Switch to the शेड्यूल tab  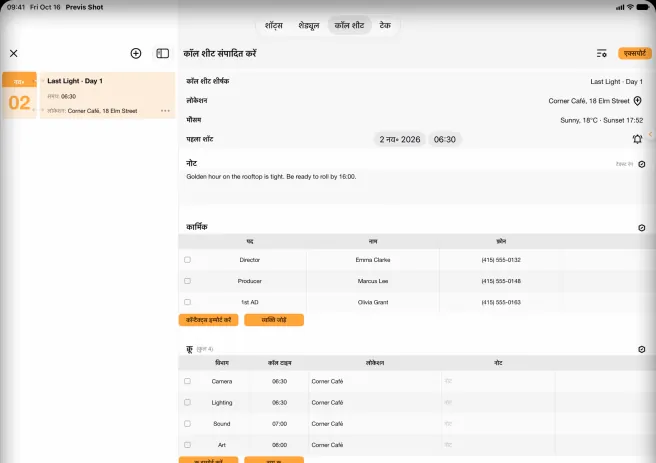309,26
